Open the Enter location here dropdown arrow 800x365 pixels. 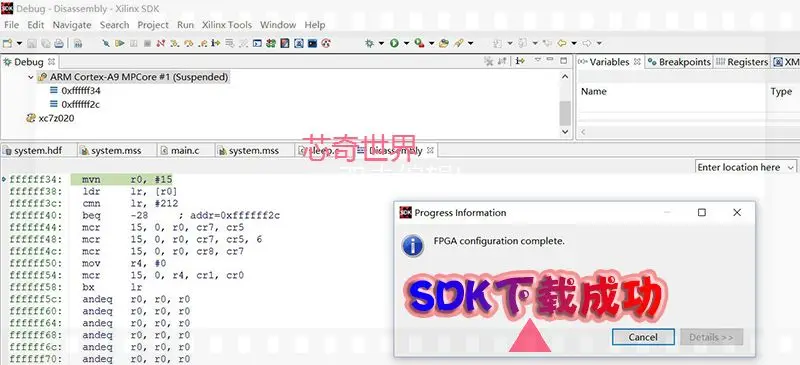pyautogui.click(x=791, y=167)
